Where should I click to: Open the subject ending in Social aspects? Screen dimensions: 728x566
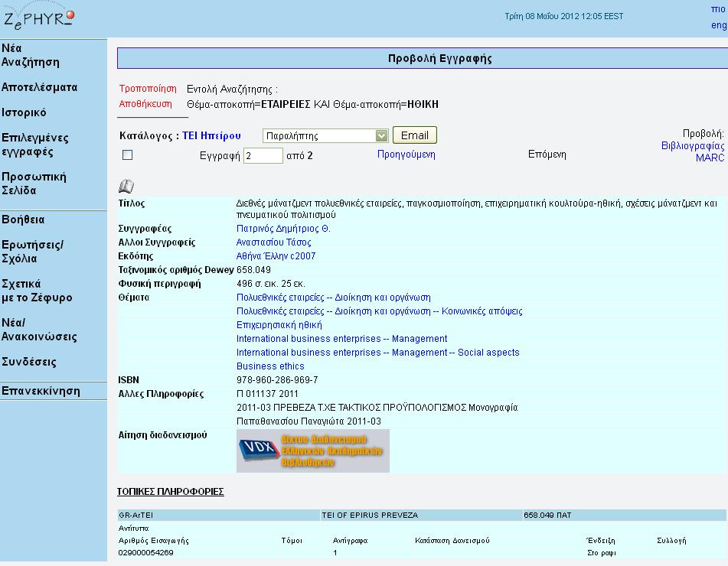(378, 353)
